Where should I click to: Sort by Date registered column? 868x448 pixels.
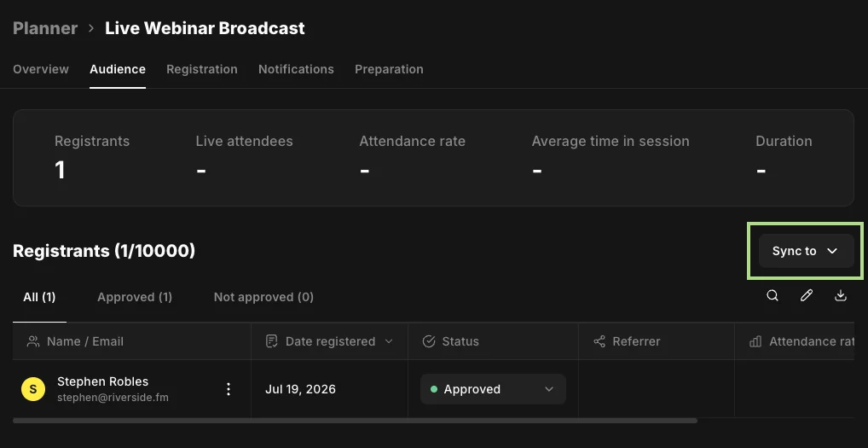tap(329, 341)
